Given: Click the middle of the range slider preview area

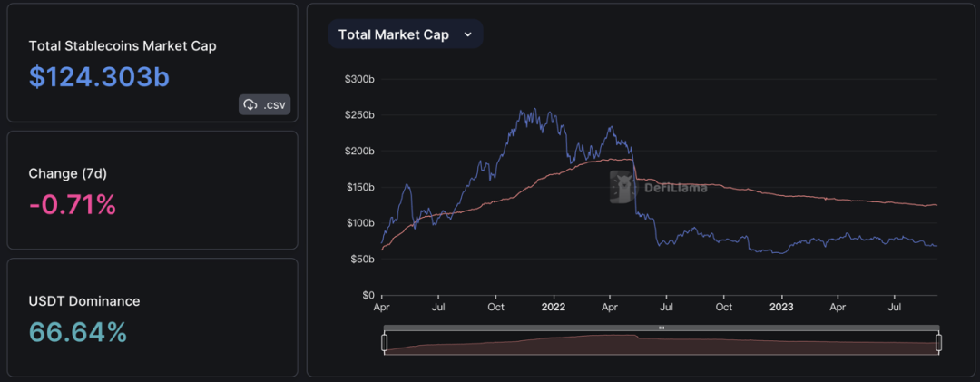Looking at the screenshot, I should (661, 345).
